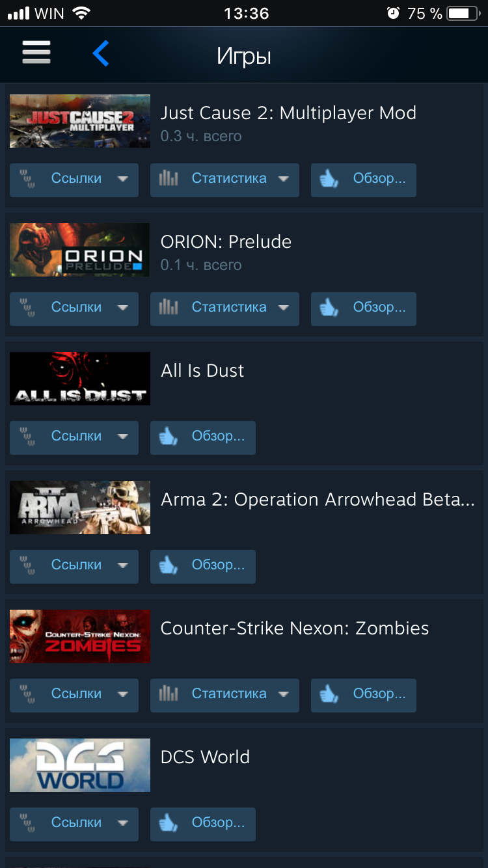The width and height of the screenshot is (488, 868).
Task: Open Arma 2: Operation Arrowhead Beta title
Action: [x=318, y=500]
